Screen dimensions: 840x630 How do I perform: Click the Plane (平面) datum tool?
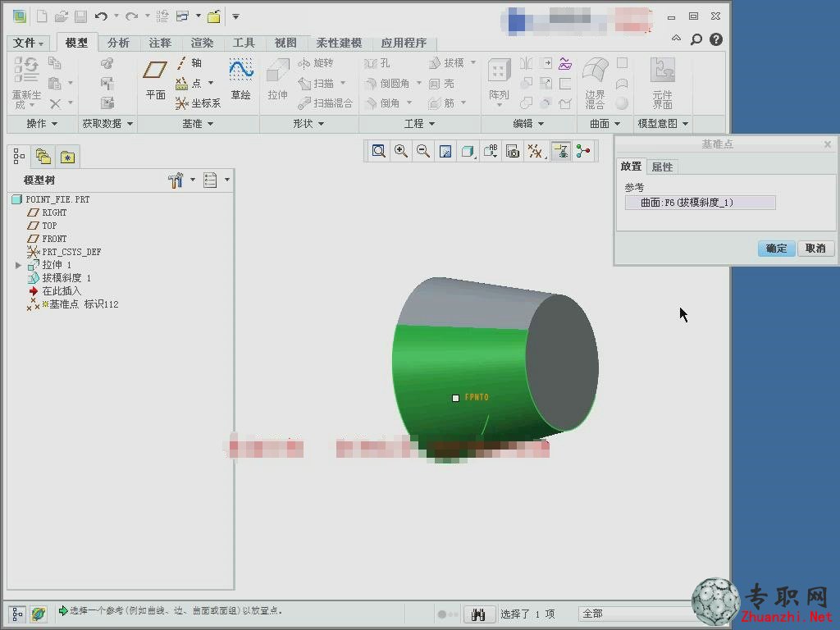click(x=155, y=80)
